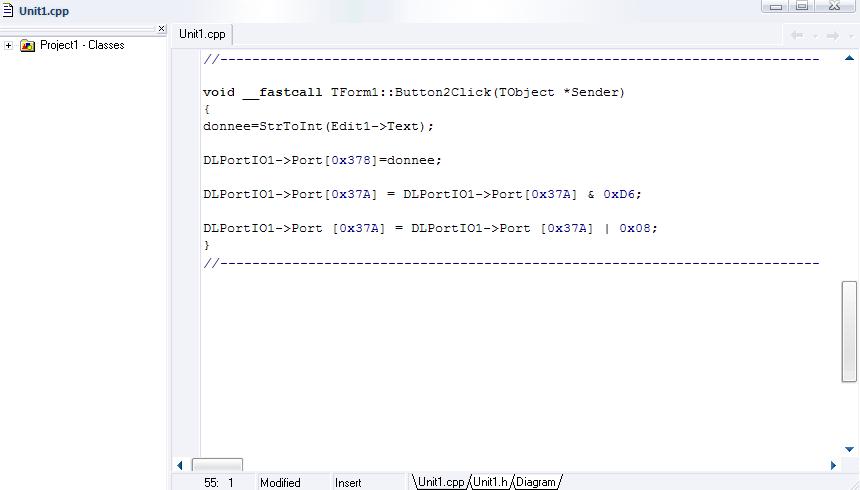The height and width of the screenshot is (490, 860).
Task: Minimize the Unit1.cpp editor window
Action: click(x=776, y=6)
